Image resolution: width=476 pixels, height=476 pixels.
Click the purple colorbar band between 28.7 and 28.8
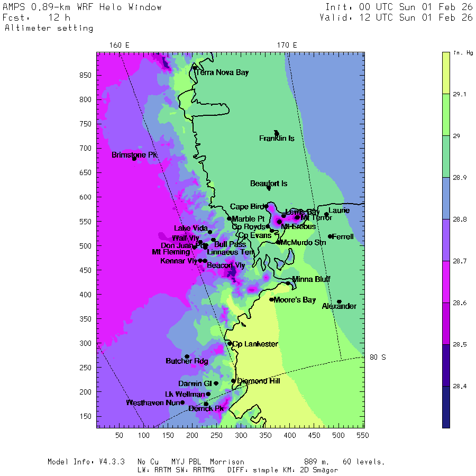pyautogui.click(x=446, y=240)
